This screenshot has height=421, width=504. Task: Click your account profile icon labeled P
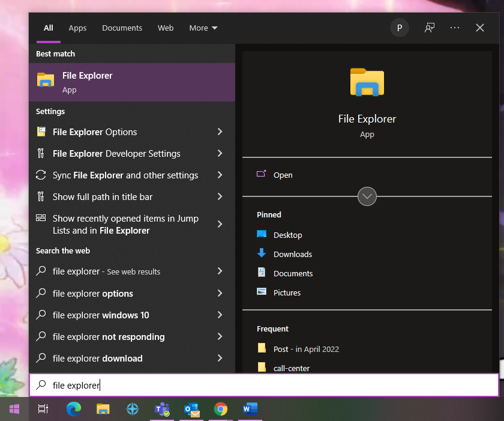pos(400,28)
